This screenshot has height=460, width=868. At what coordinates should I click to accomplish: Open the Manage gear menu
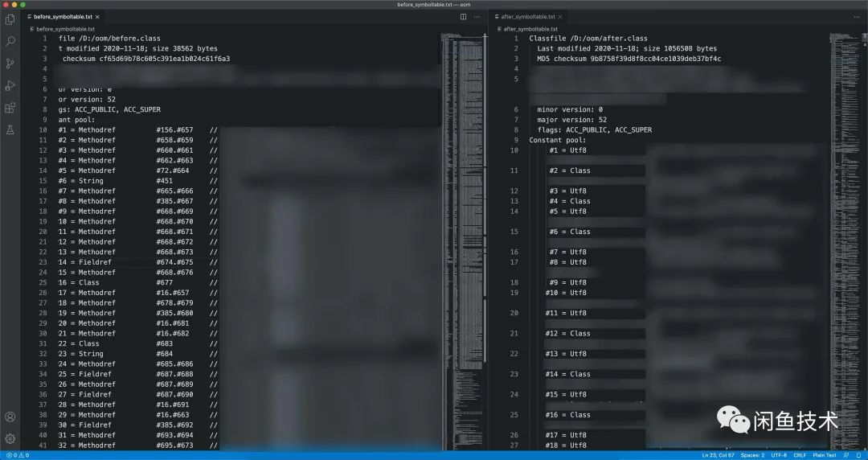(x=10, y=439)
